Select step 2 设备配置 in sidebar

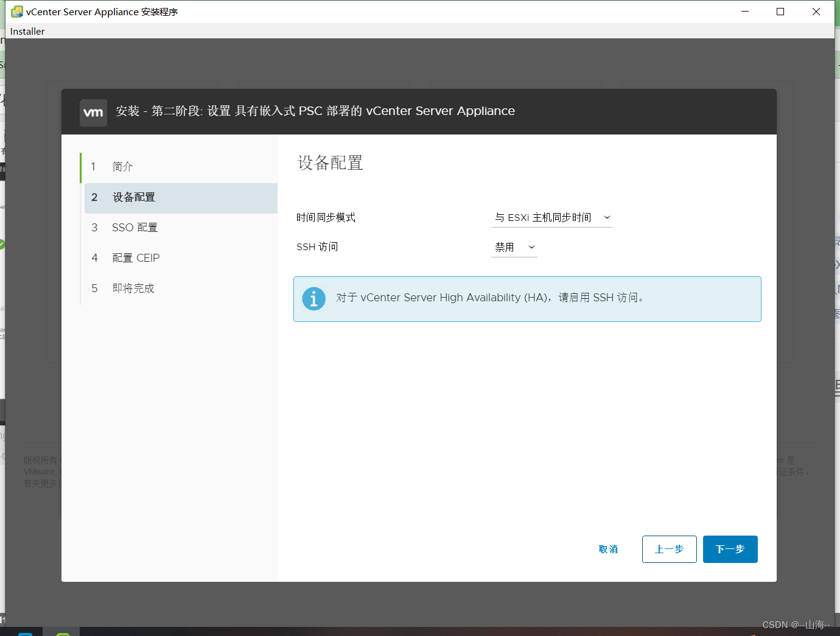click(181, 198)
